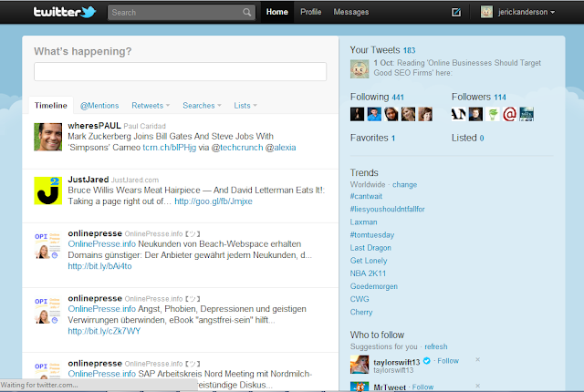Open fifth Followers thumbnail avatar
Screen dimensions: 584x392
[x=527, y=114]
